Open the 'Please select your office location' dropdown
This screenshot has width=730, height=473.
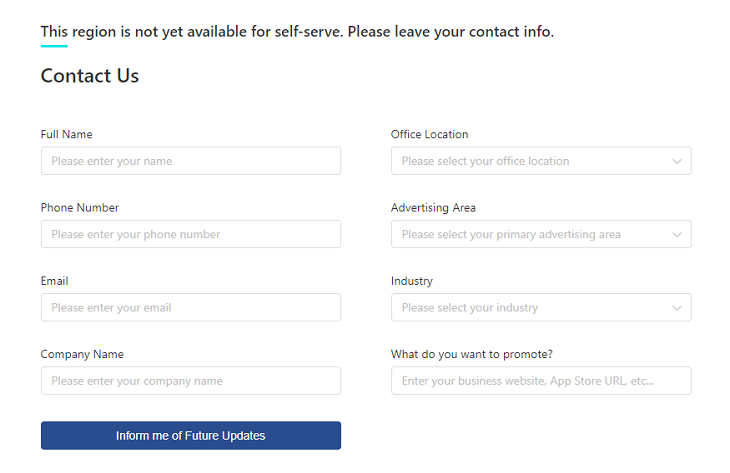530,161
